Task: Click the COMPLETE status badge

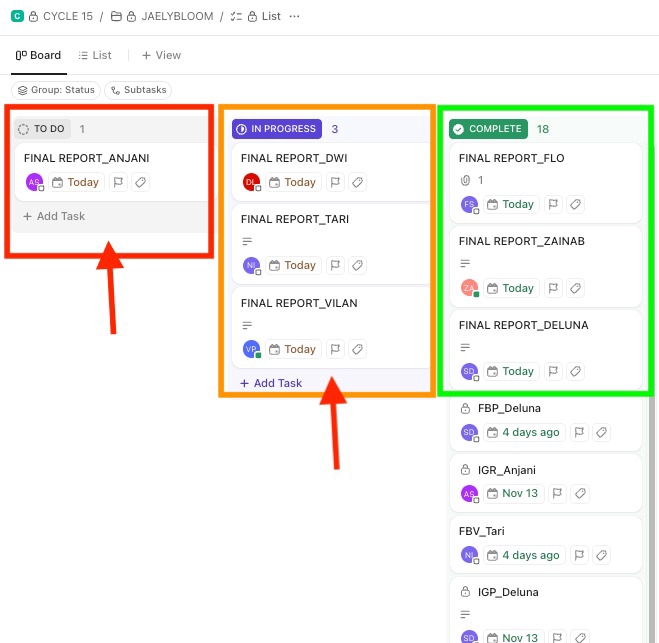Action: coord(488,129)
